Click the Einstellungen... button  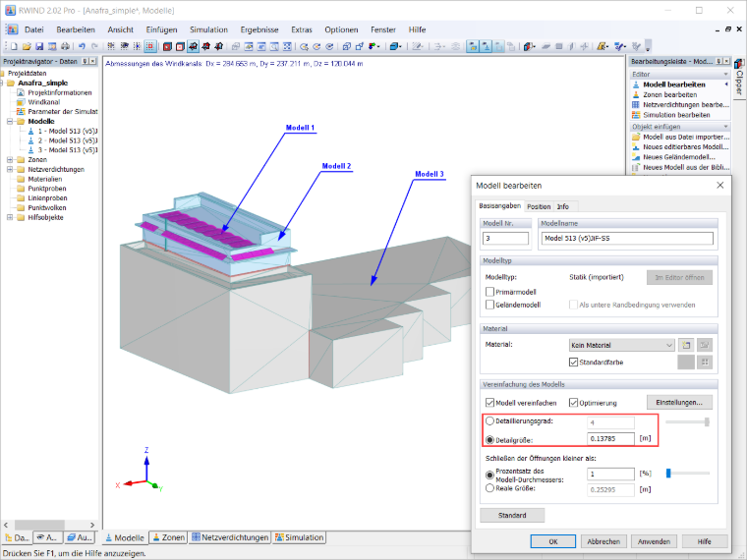pyautogui.click(x=679, y=403)
